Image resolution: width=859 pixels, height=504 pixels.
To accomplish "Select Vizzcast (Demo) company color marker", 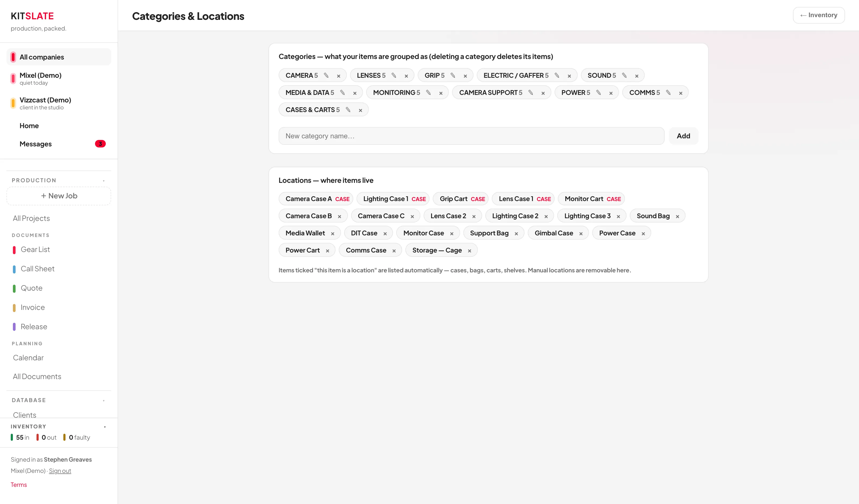I will pos(13,103).
